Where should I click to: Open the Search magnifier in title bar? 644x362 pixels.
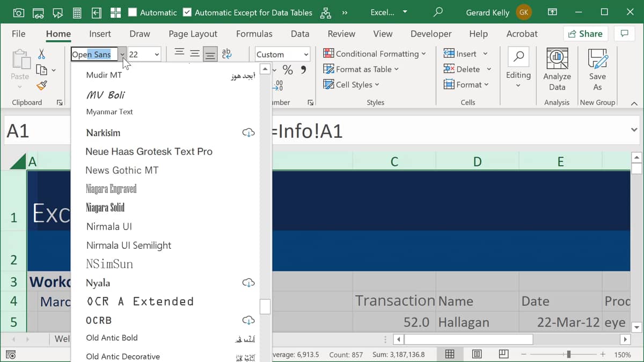438,12
